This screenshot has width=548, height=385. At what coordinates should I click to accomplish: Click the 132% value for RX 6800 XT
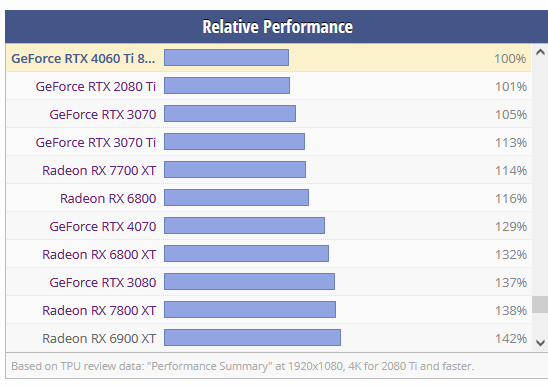[x=511, y=254]
